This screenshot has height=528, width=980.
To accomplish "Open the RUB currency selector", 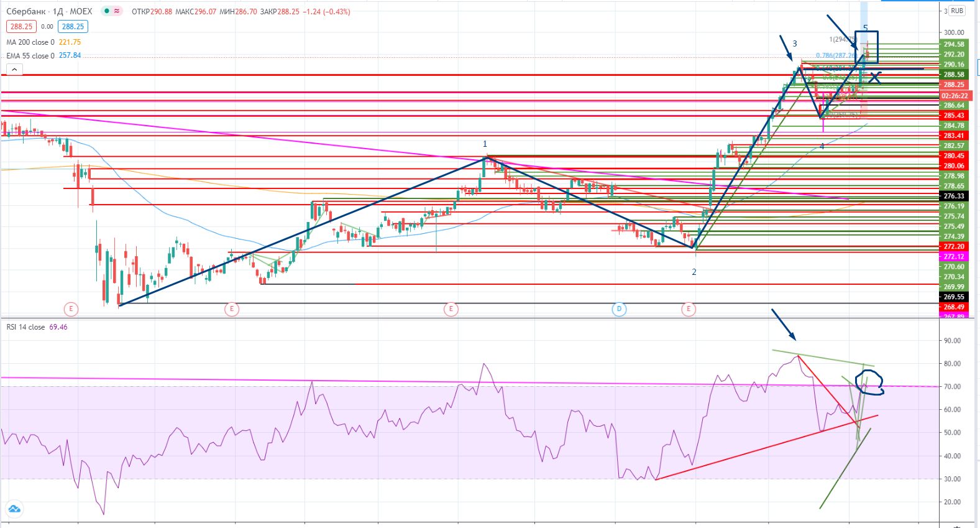I will 957,11.
